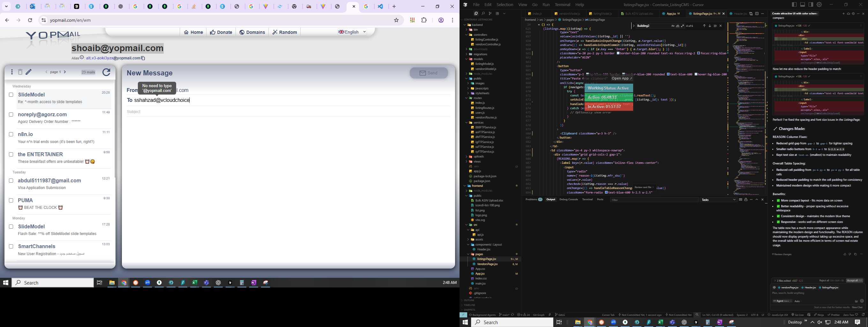Expand the uploads folder
The image size is (868, 327).
pyautogui.click(x=467, y=156)
